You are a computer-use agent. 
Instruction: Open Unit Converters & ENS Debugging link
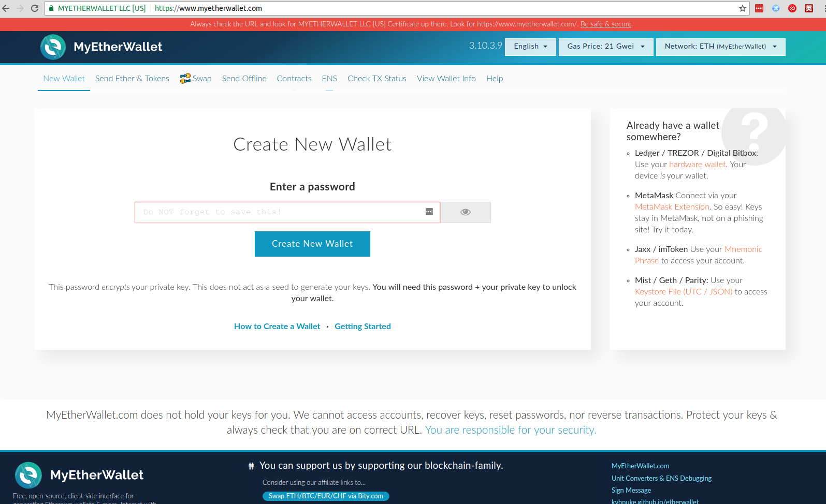point(661,479)
